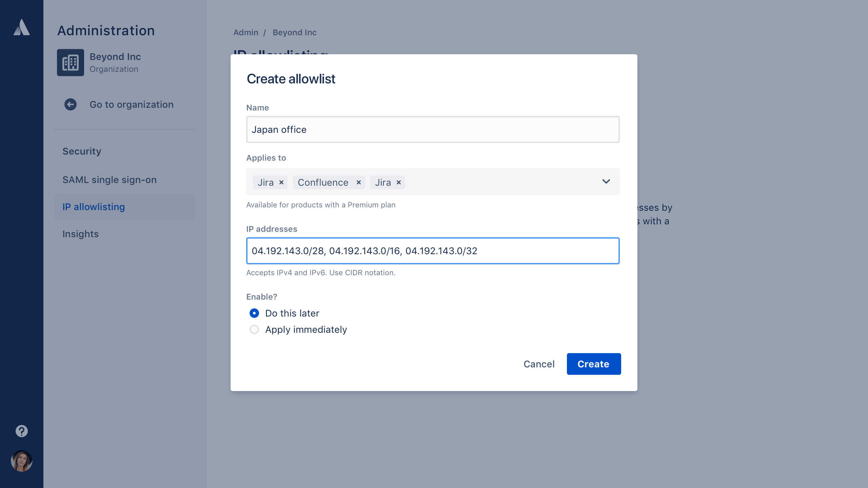Click the help question mark icon bottom left
Image resolution: width=868 pixels, height=488 pixels.
click(x=22, y=431)
